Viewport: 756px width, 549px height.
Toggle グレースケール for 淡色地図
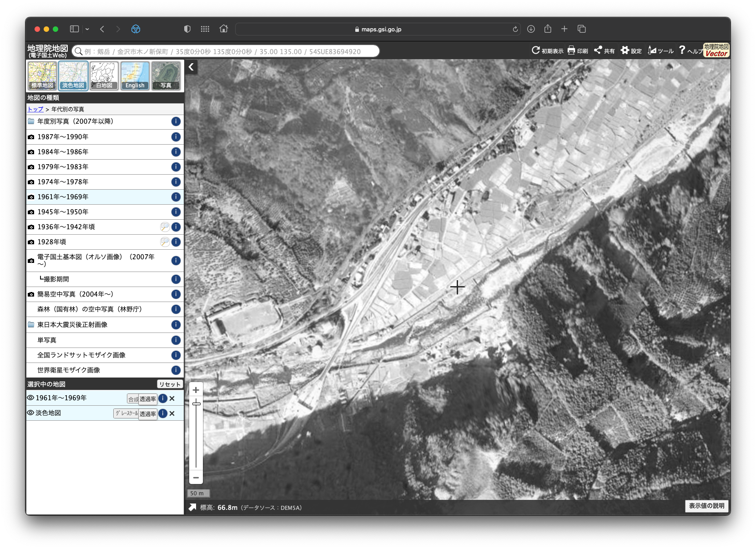point(126,413)
